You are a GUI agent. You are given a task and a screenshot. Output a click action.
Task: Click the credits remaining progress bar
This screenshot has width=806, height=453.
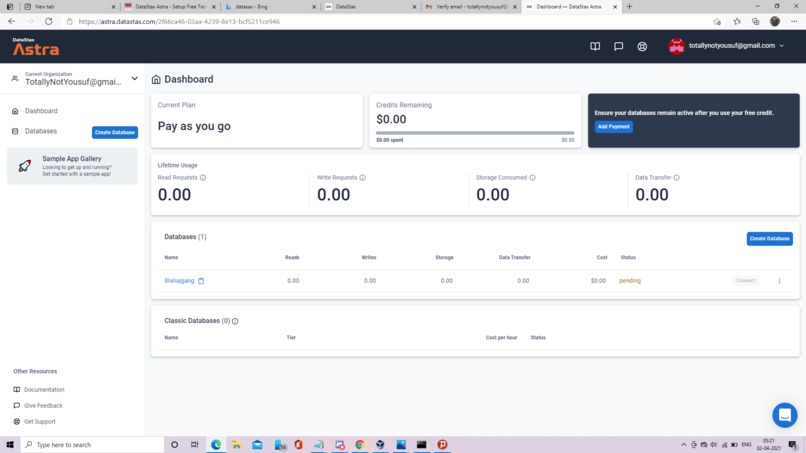tap(475, 133)
